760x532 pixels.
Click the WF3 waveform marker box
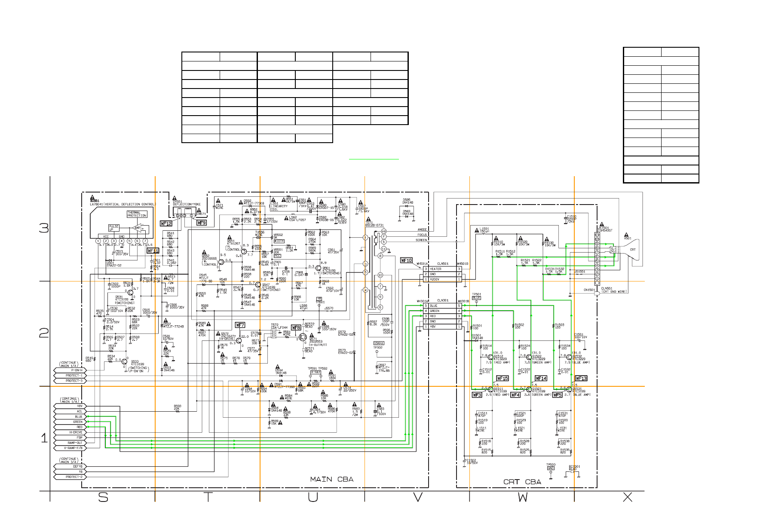pyautogui.click(x=477, y=395)
